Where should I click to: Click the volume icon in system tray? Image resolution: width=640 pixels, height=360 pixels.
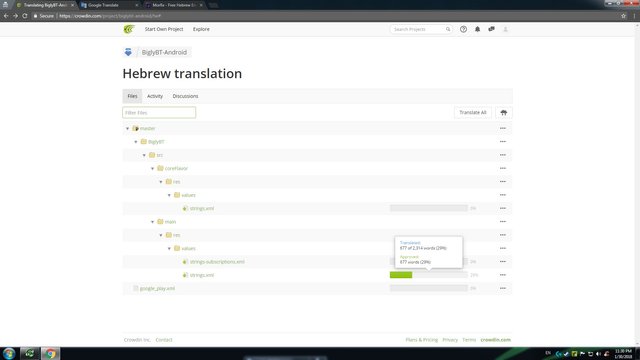point(598,353)
